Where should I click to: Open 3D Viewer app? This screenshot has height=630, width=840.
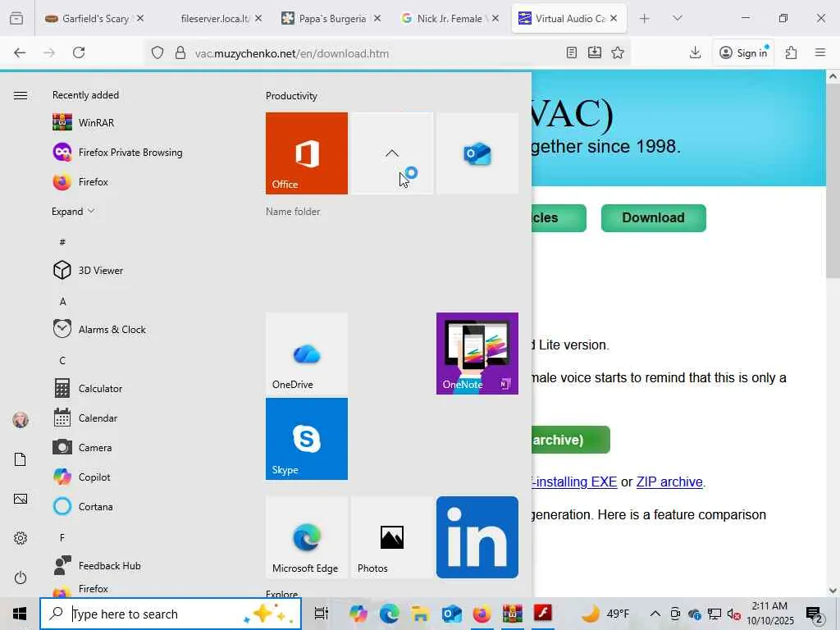pyautogui.click(x=88, y=270)
